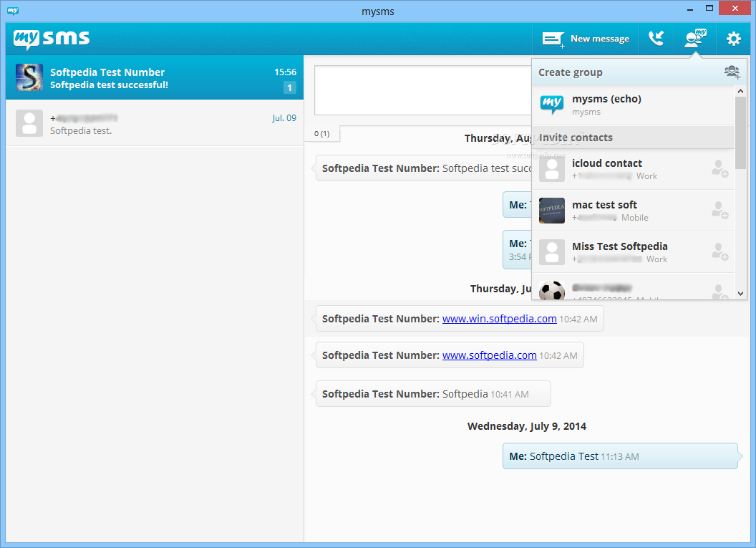This screenshot has height=548, width=756.
Task: Click the mysms echo avatar logo
Action: 551,104
